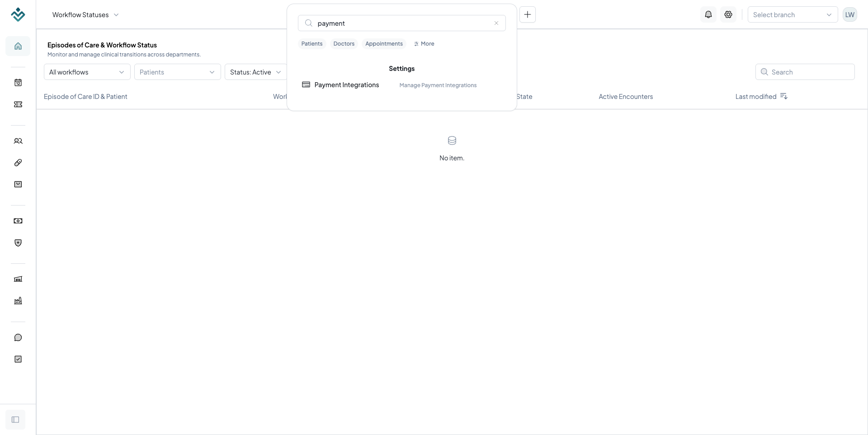Click the global search field containing payment
Image resolution: width=868 pixels, height=435 pixels.
point(402,23)
